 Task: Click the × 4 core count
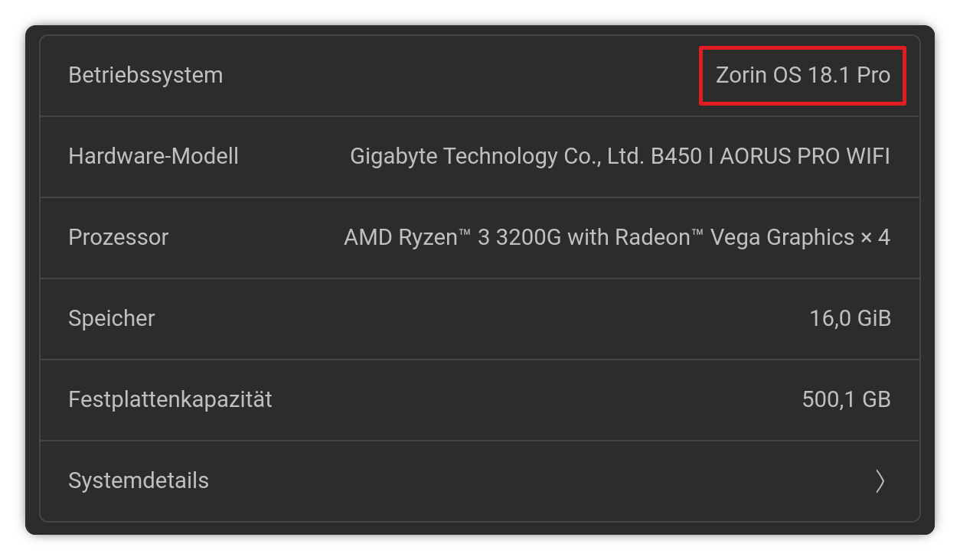tap(875, 237)
